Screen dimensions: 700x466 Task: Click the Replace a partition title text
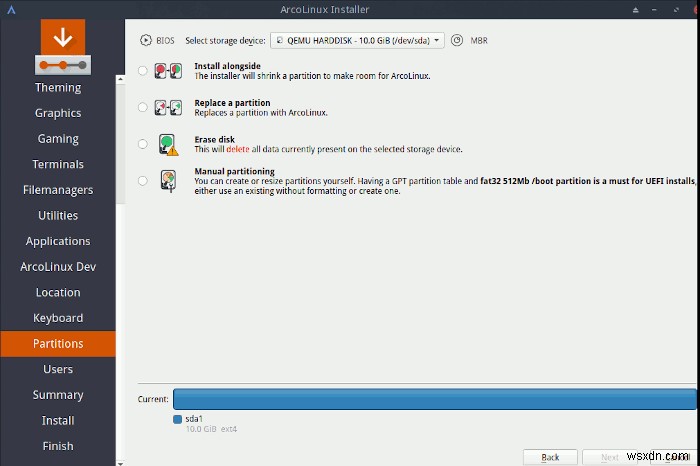point(232,103)
